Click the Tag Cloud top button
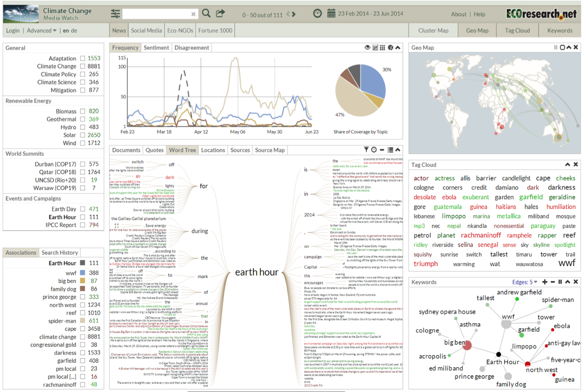 click(x=517, y=31)
